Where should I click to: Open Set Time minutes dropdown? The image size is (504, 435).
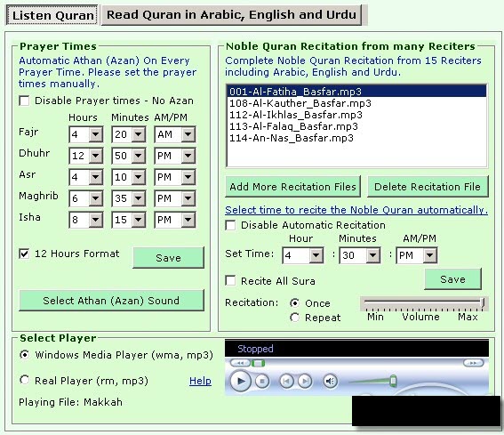(x=373, y=255)
